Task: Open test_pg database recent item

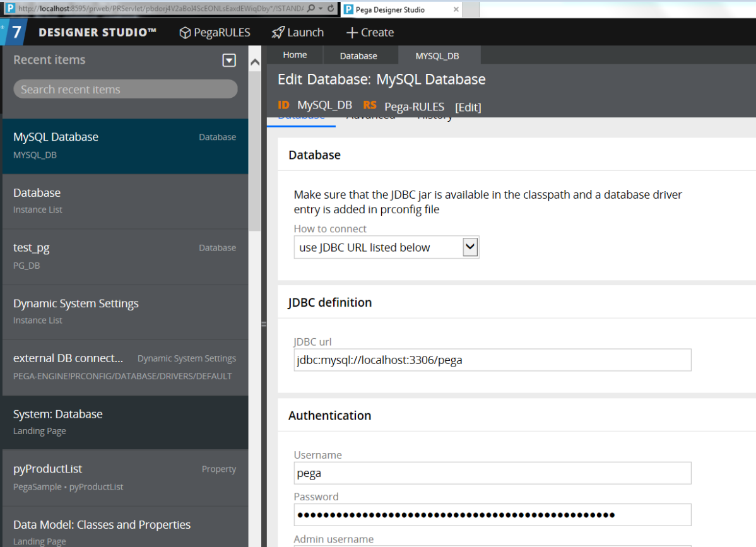Action: click(126, 256)
